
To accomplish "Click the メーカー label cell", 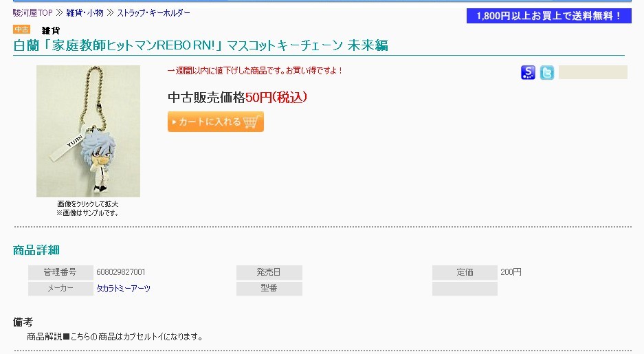I will click(60, 288).
